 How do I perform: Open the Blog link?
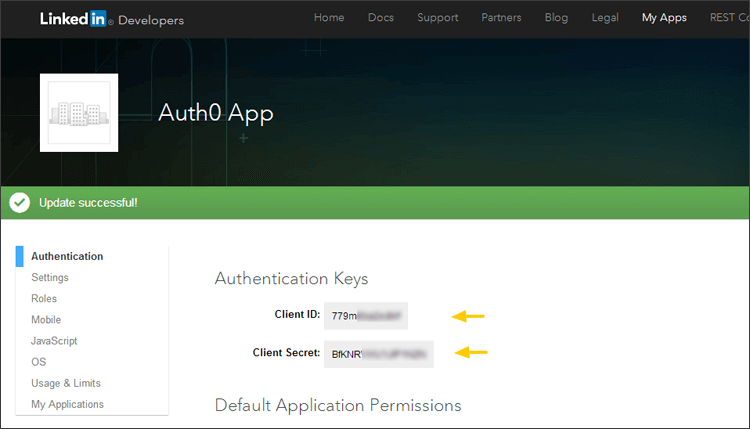pyautogui.click(x=557, y=18)
